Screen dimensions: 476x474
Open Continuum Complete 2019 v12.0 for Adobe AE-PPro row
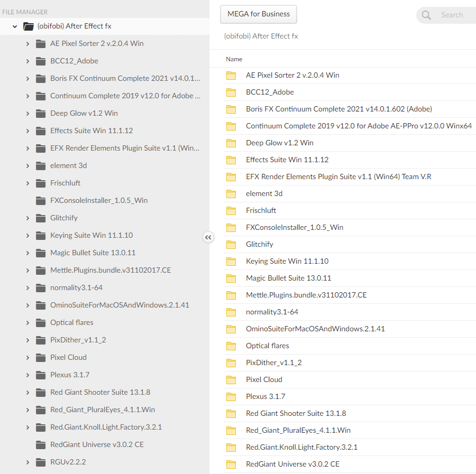(350, 126)
